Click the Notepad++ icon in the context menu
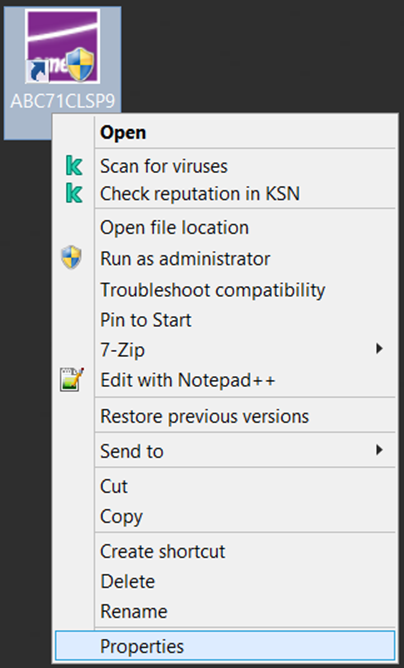Viewport: 404px width, 668px height. click(x=72, y=380)
